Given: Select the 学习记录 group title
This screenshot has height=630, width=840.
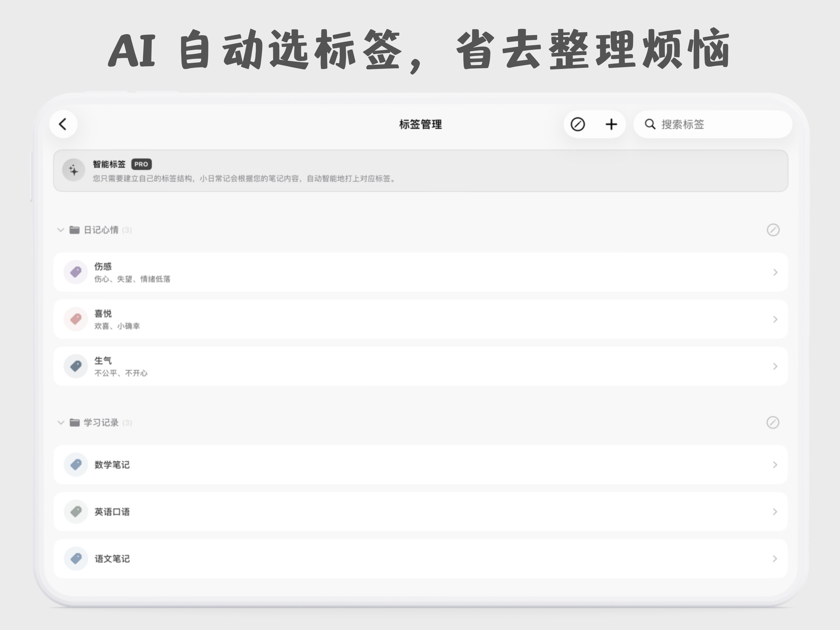Looking at the screenshot, I should [x=101, y=423].
